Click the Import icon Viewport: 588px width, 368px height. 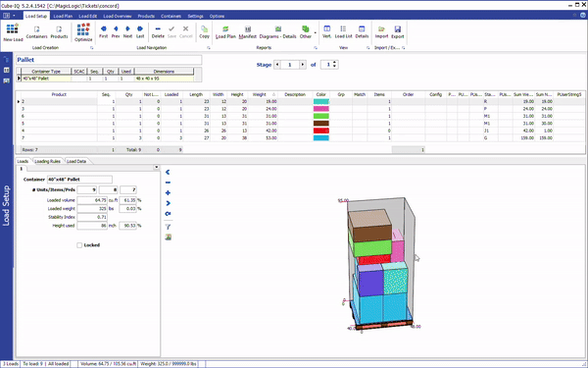381,32
